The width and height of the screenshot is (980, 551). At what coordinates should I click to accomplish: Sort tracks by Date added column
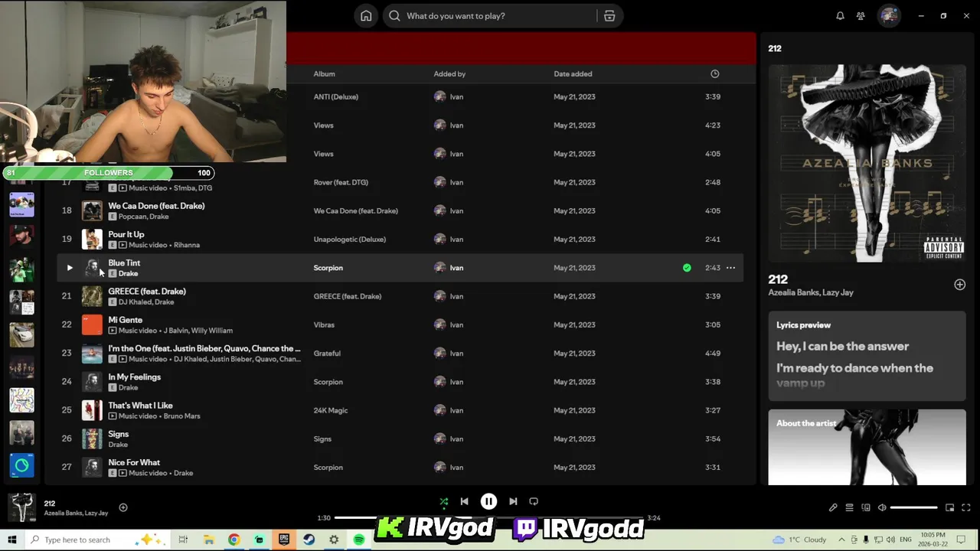pyautogui.click(x=573, y=73)
